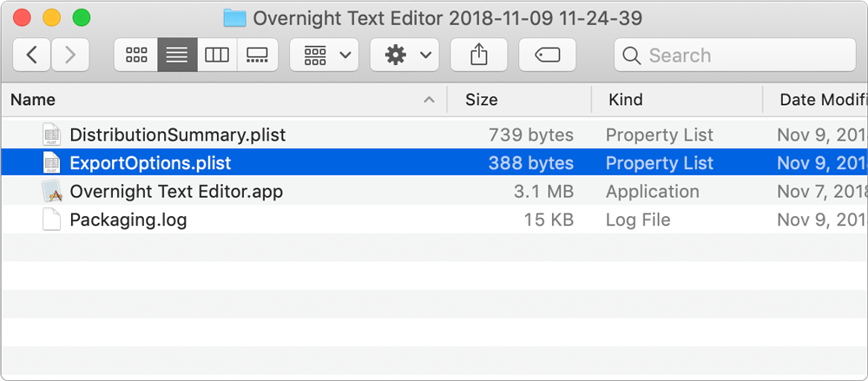Screen dimensions: 868x381
Task: Switch to column view
Action: pyautogui.click(x=217, y=55)
